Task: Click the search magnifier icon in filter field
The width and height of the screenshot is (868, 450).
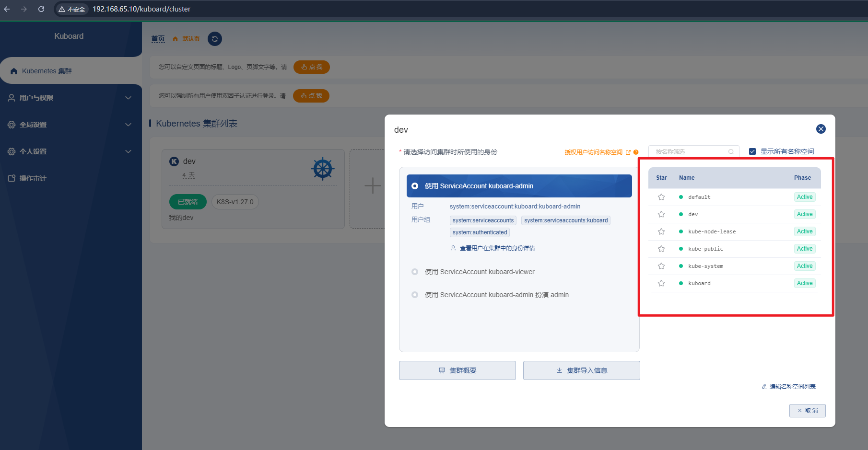Action: coord(731,151)
